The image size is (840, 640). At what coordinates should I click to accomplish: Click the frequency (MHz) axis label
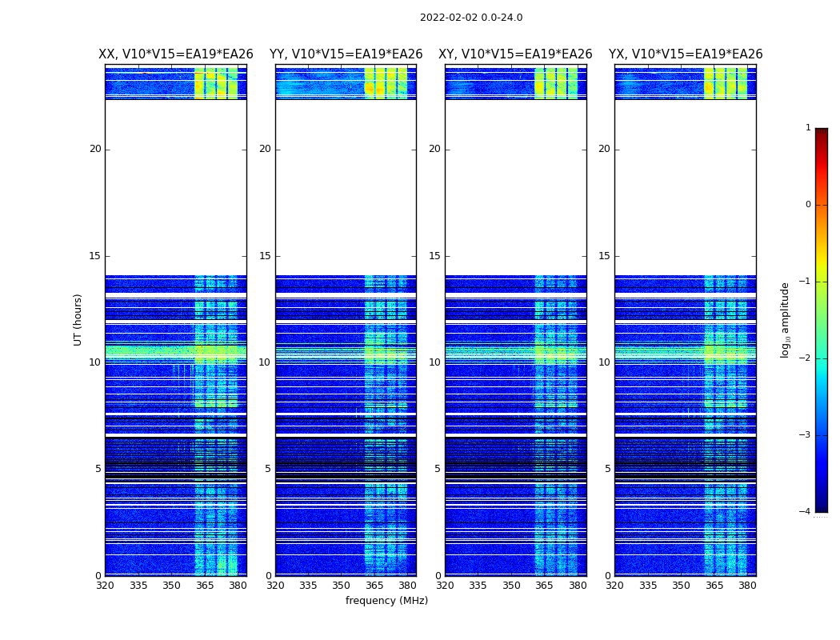click(386, 600)
